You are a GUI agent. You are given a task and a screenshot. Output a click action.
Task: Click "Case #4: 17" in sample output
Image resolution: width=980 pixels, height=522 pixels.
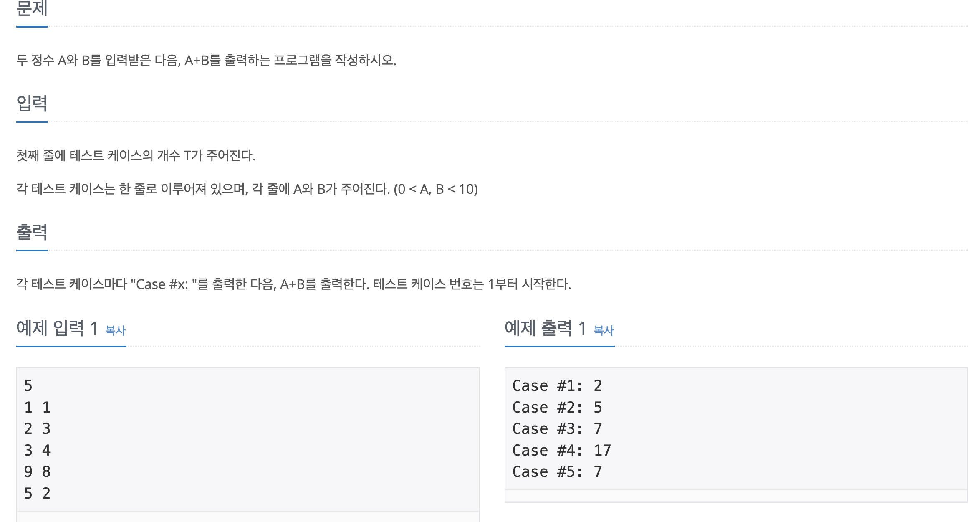point(562,450)
